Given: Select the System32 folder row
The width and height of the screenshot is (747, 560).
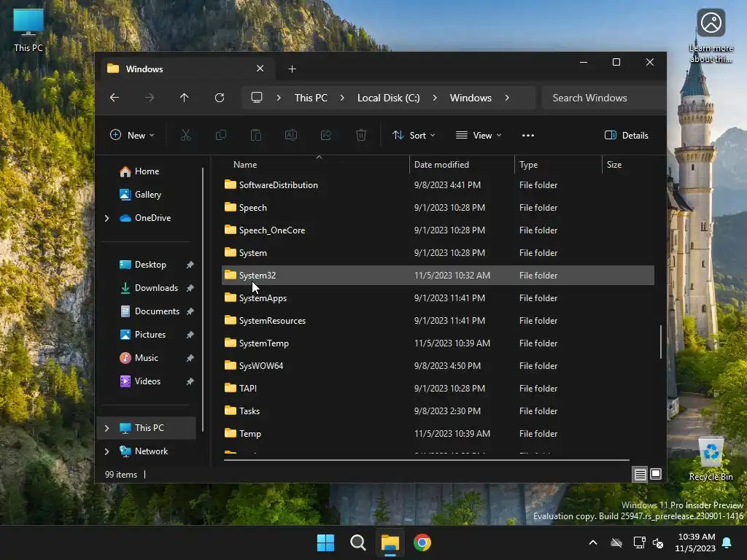Looking at the screenshot, I should 438,275.
